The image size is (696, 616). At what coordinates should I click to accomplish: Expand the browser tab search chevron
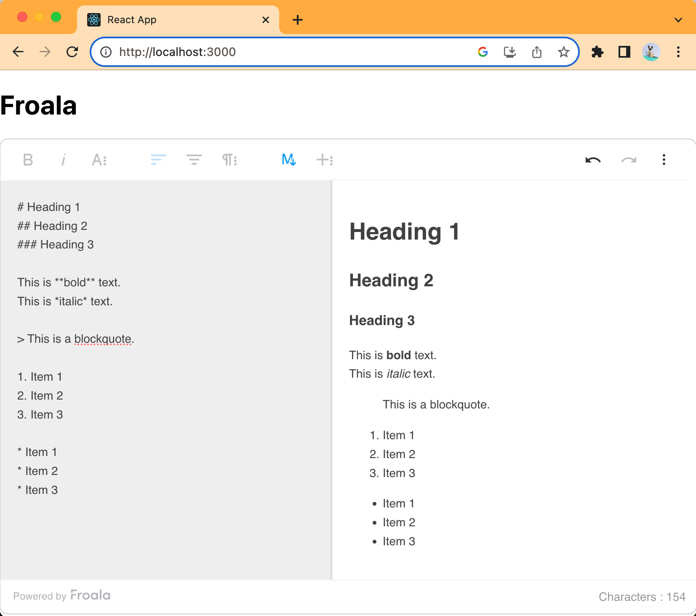point(677,20)
